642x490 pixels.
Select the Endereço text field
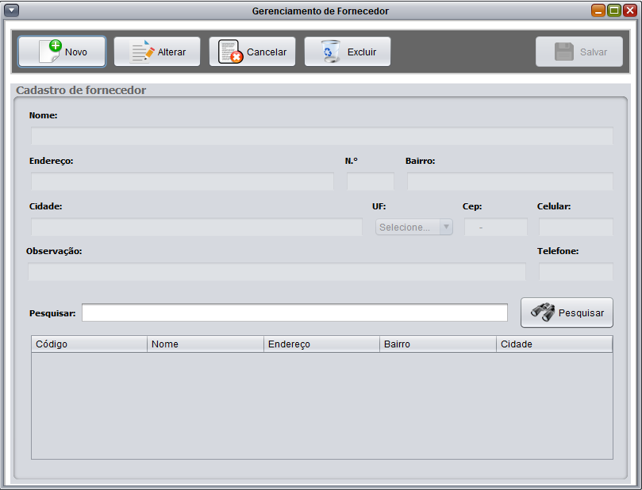click(x=182, y=182)
